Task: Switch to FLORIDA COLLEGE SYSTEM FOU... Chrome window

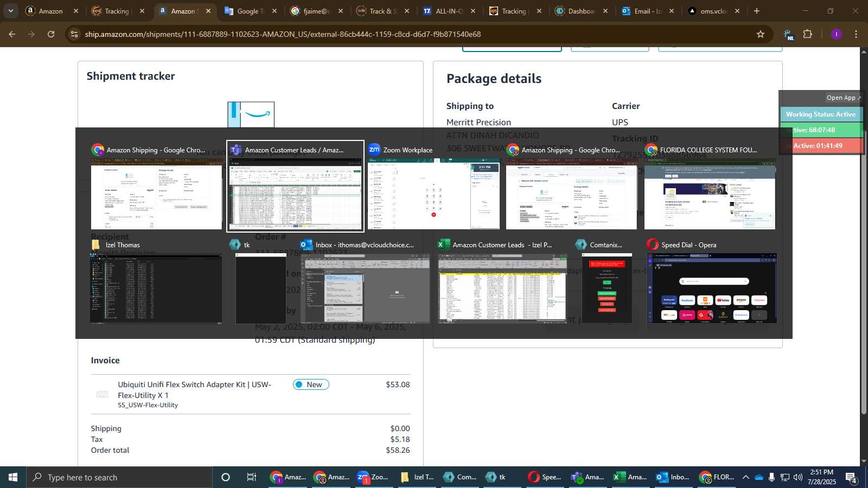Action: coord(710,186)
